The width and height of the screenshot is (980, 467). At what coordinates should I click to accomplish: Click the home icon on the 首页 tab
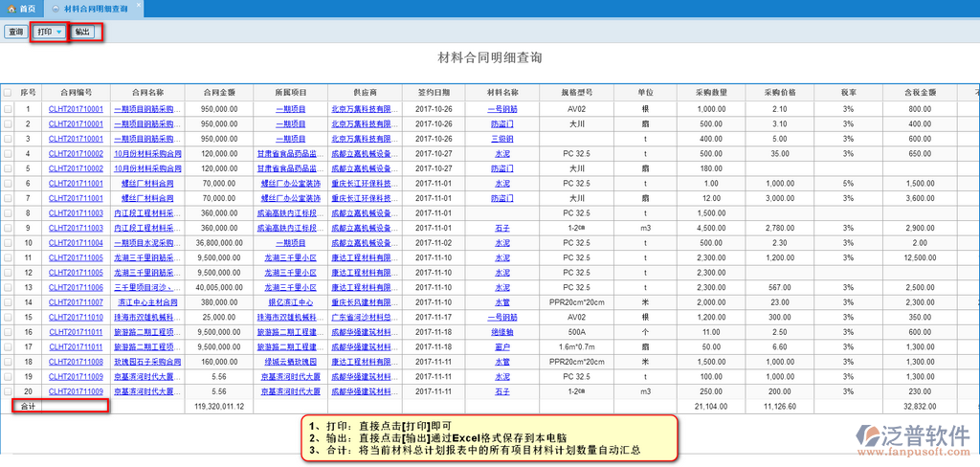tap(11, 8)
